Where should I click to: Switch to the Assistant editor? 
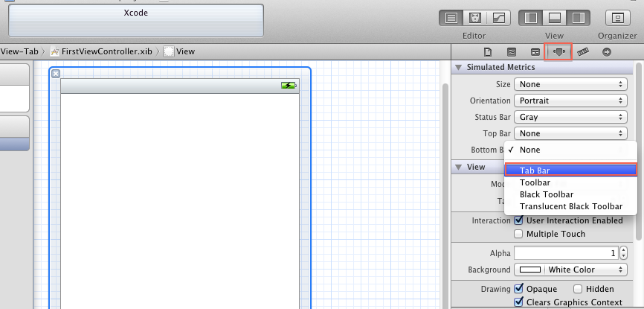click(474, 18)
